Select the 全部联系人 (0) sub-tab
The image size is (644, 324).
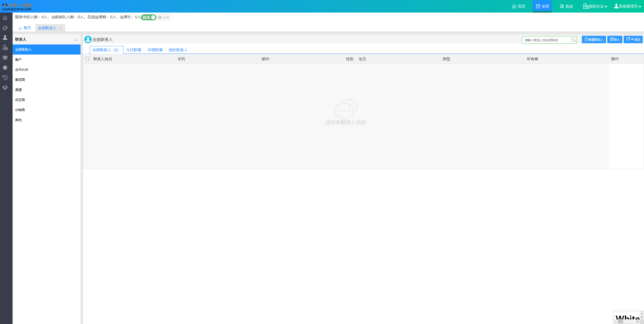[x=106, y=50]
